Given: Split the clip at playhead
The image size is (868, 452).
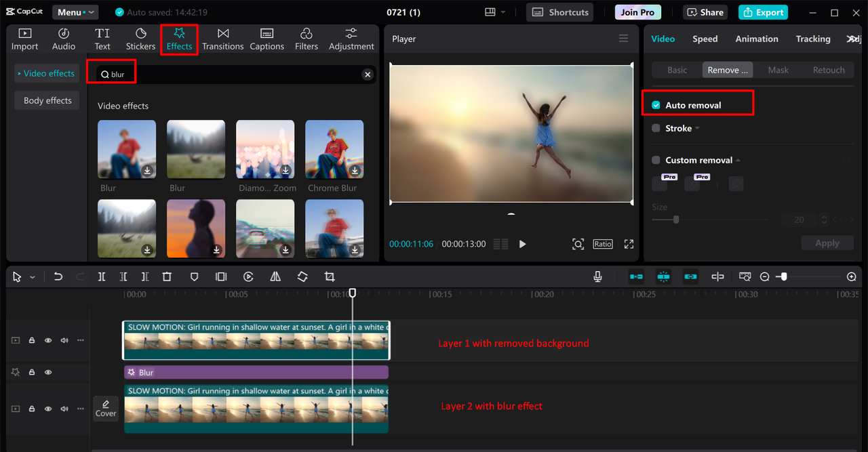Looking at the screenshot, I should point(102,276).
